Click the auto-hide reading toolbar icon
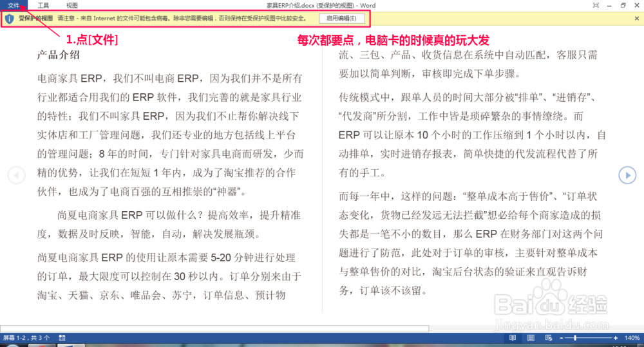This screenshot has height=347, width=644. 596,5
